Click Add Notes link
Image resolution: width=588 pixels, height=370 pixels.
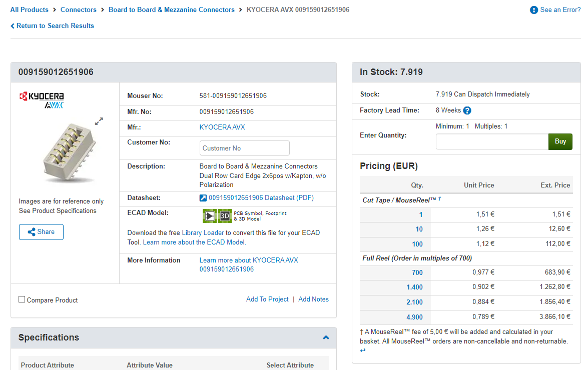[313, 299]
